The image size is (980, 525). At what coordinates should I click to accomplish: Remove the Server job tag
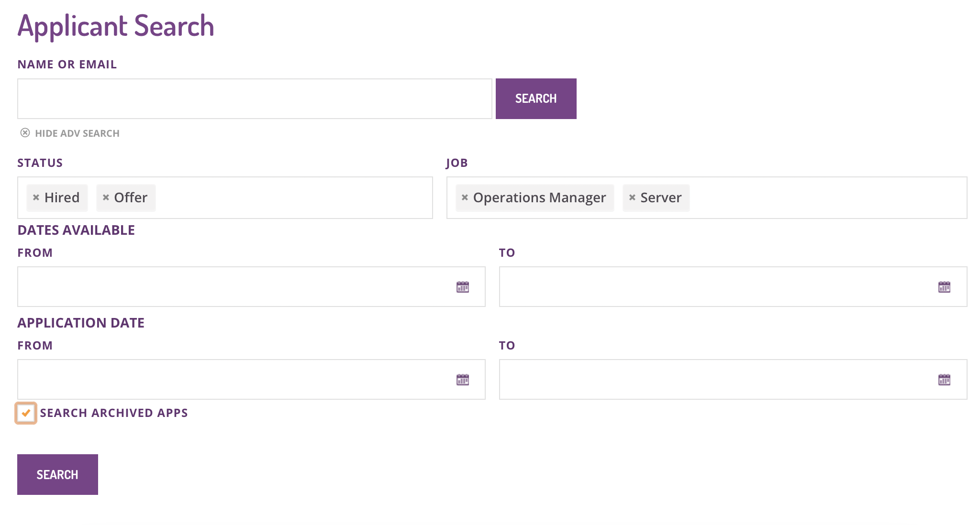(632, 197)
